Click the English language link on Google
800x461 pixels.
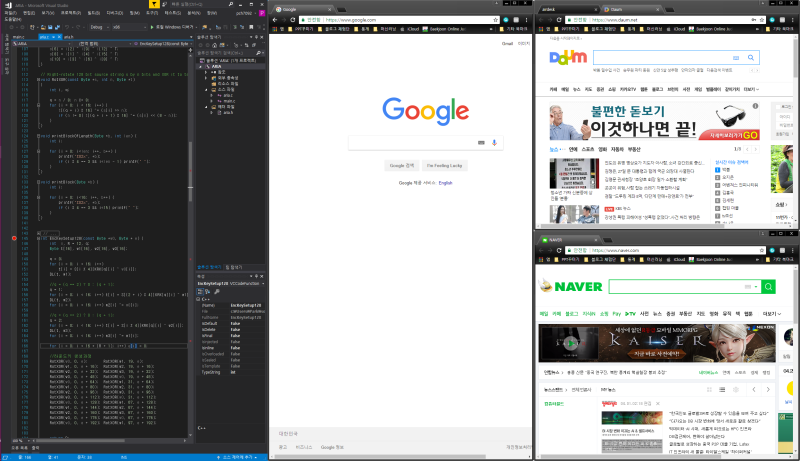tap(445, 183)
